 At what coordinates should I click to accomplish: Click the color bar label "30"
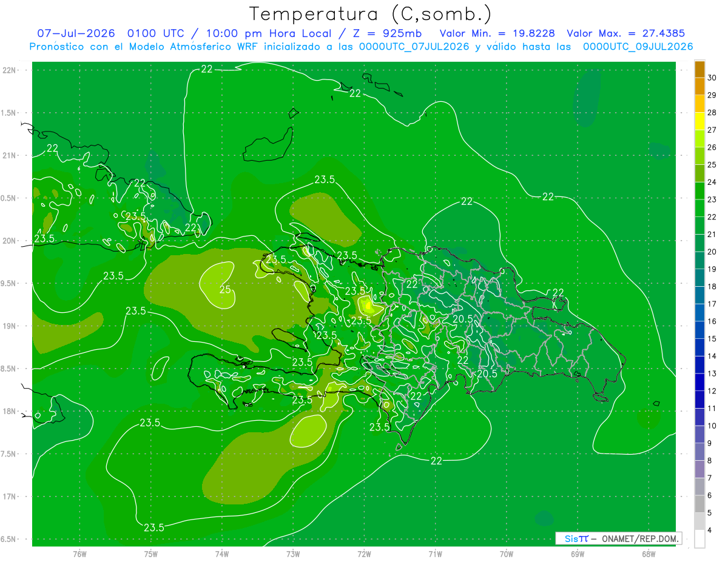click(x=712, y=78)
